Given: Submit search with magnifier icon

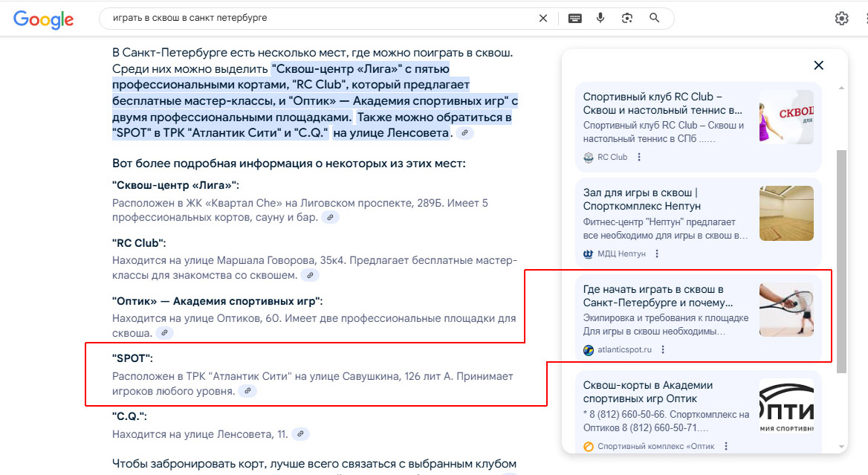Looking at the screenshot, I should (x=654, y=18).
